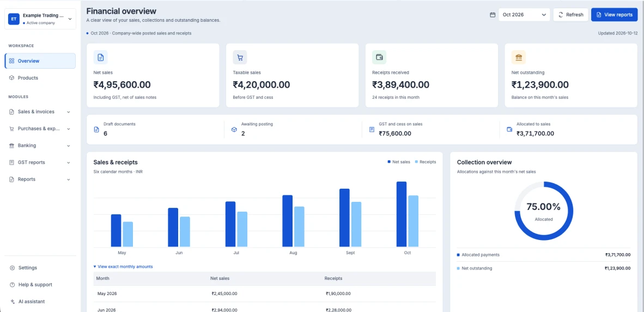Viewport: 644px width, 312px height.
Task: Click the GST reports icon in sidebar
Action: (11, 163)
